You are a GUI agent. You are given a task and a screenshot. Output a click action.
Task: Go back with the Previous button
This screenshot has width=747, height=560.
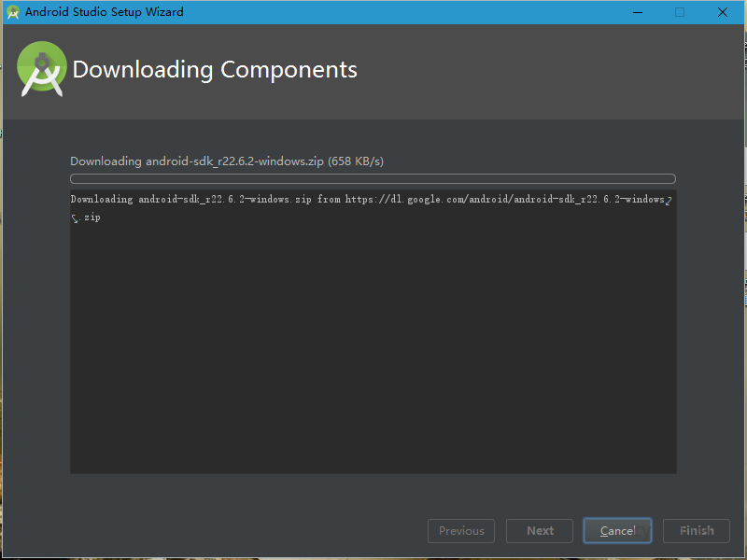coord(461,531)
